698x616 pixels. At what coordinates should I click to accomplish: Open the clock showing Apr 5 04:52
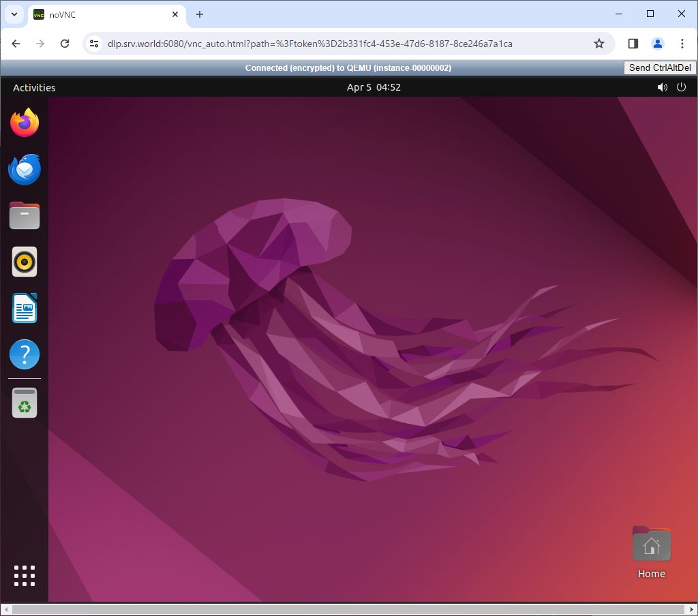tap(374, 87)
